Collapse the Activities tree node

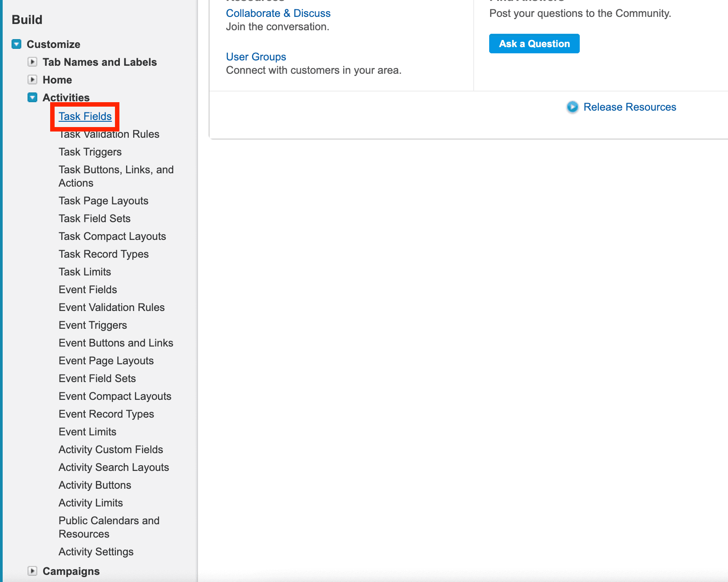(x=32, y=97)
